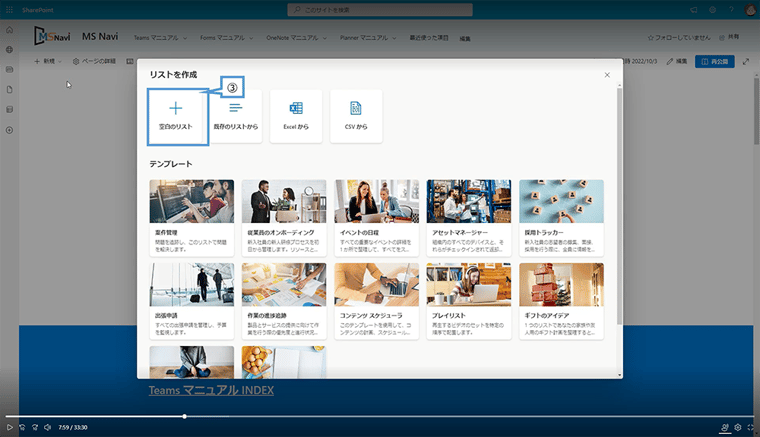
Task: Select the 出張申請 template
Action: [192, 301]
